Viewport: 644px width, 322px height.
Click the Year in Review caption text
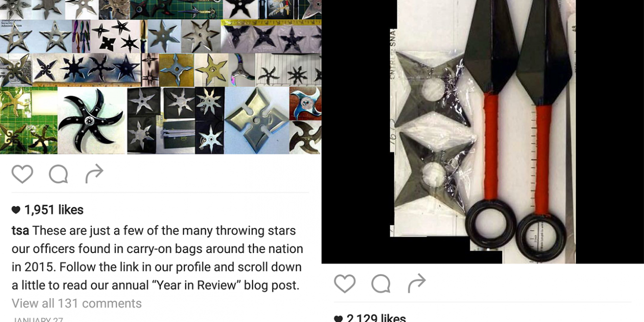tap(197, 285)
